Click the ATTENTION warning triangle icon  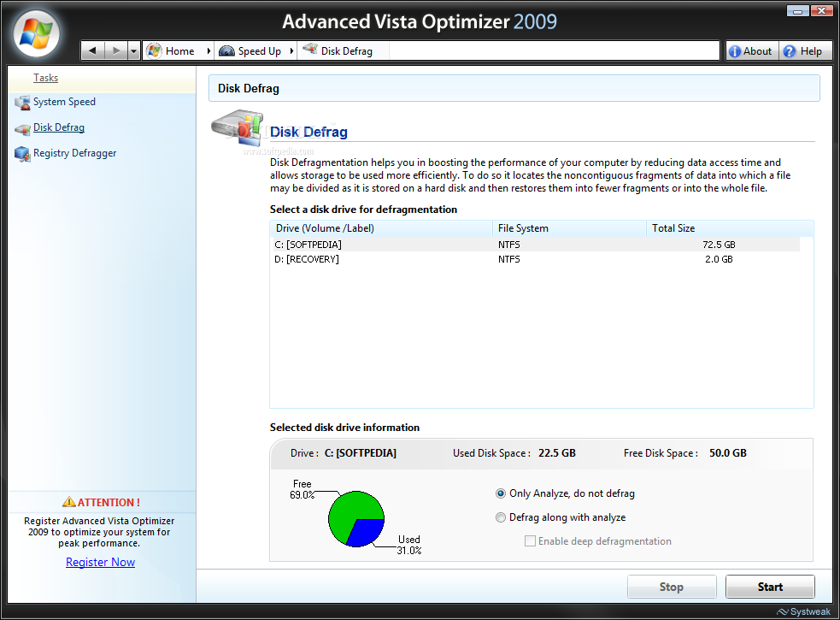69,502
